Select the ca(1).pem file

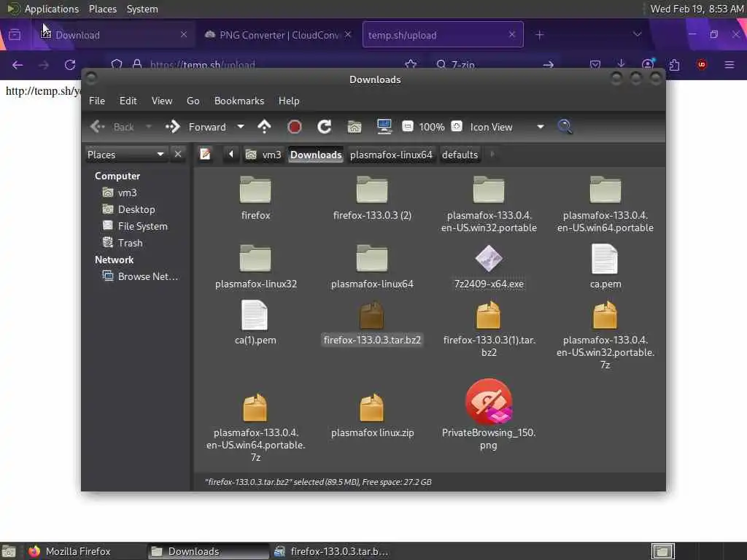(255, 323)
